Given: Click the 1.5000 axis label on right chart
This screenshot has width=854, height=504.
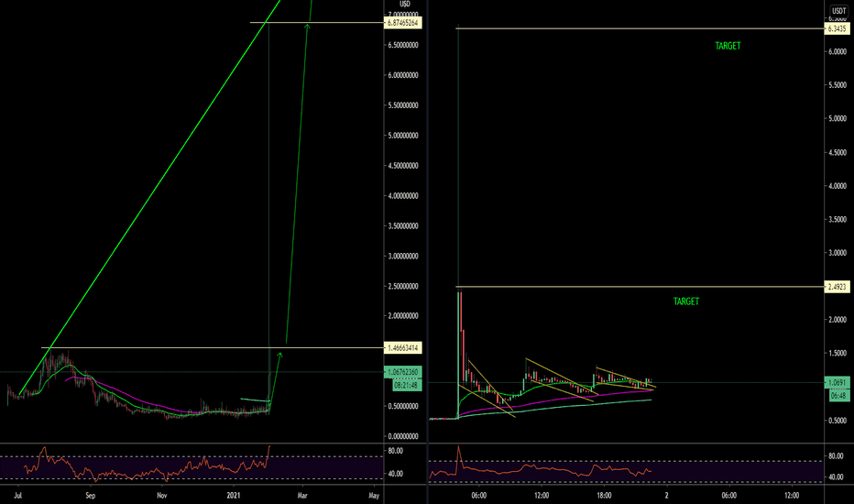Looking at the screenshot, I should pos(838,353).
